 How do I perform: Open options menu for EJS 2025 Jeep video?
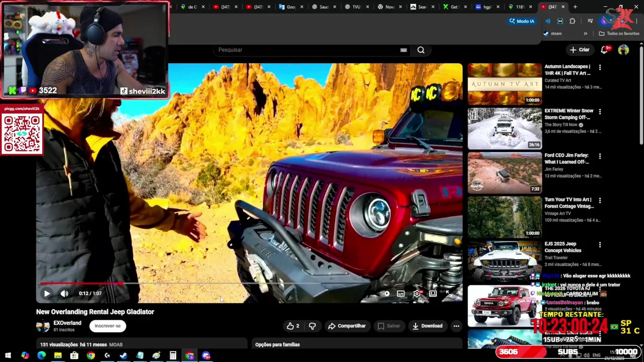600,245
